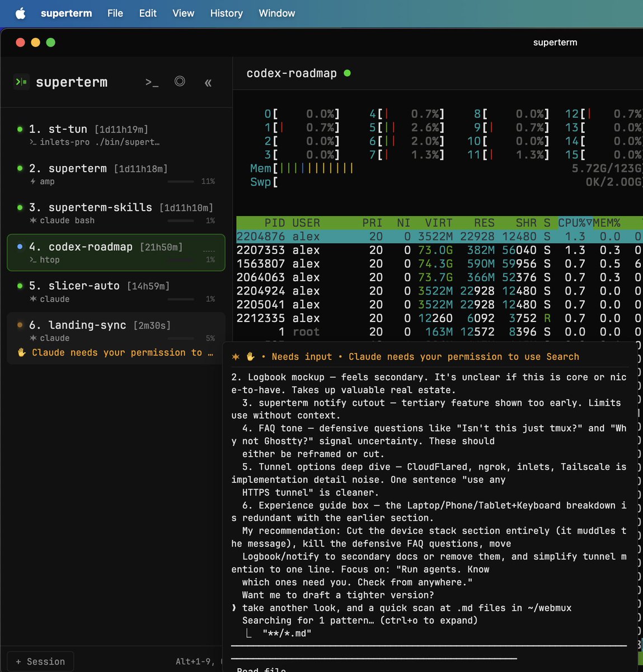Viewport: 643px width, 672px height.
Task: Select htop process row 2207353
Action: [x=439, y=250]
